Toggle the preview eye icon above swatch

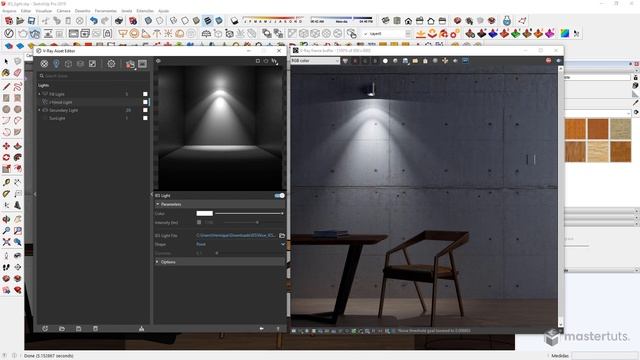(158, 61)
